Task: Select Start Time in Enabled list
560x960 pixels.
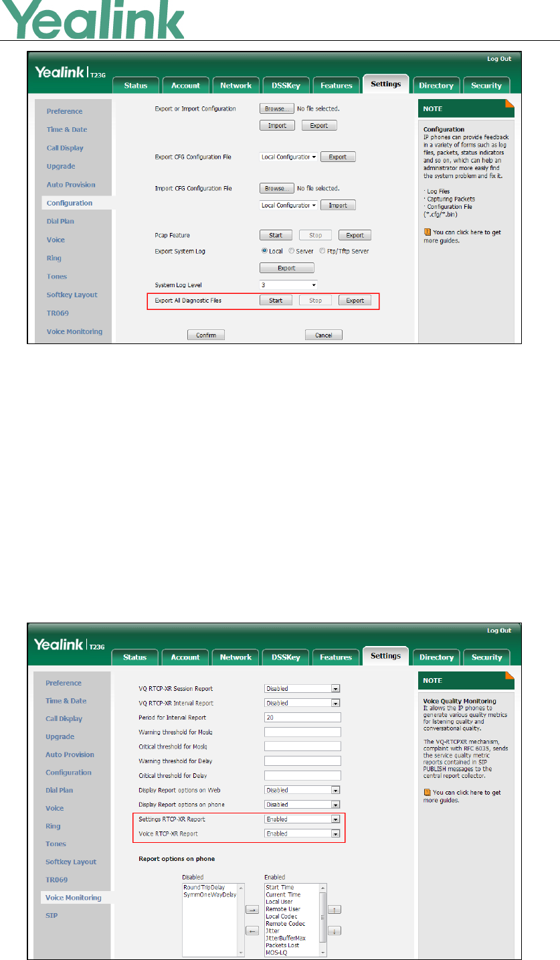Action: tap(280, 887)
